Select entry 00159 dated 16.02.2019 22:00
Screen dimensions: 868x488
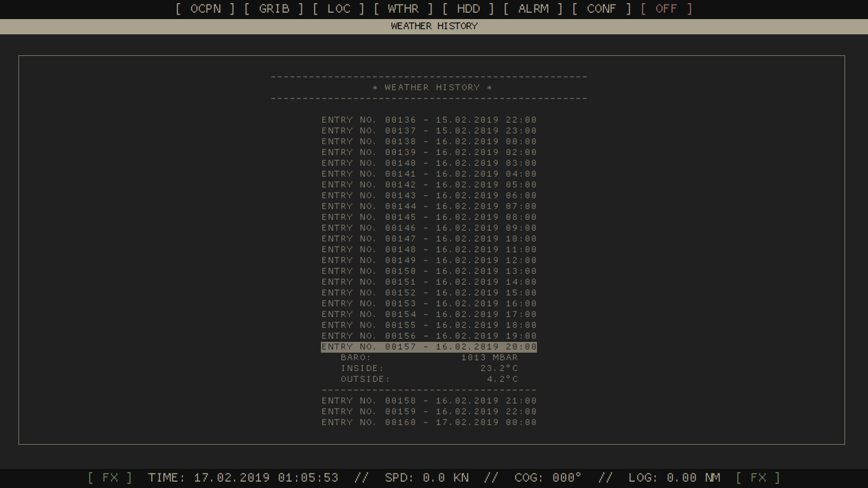(x=429, y=412)
